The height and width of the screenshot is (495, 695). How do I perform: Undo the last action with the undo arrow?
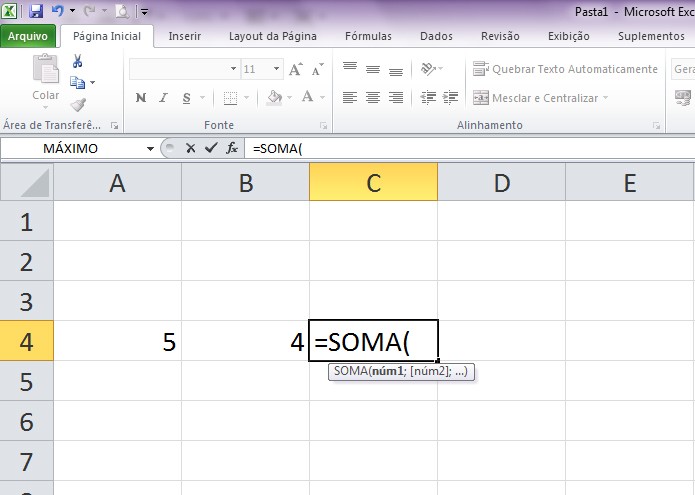58,11
